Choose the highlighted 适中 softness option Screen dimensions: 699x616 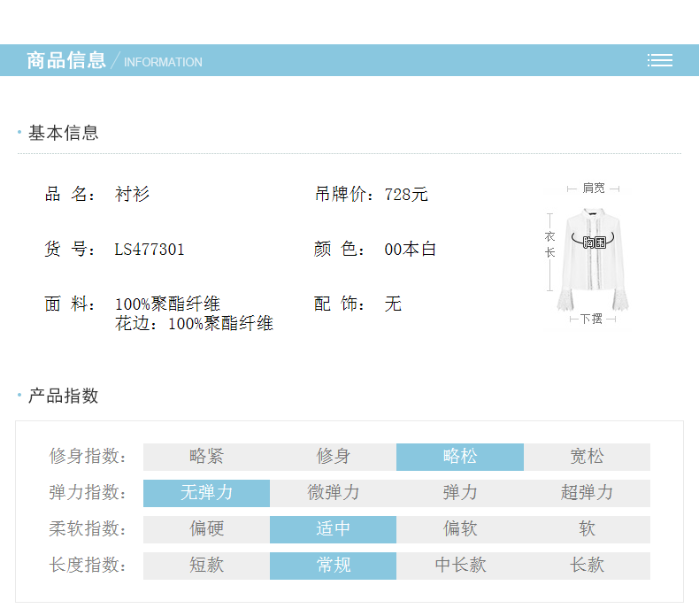(x=333, y=529)
